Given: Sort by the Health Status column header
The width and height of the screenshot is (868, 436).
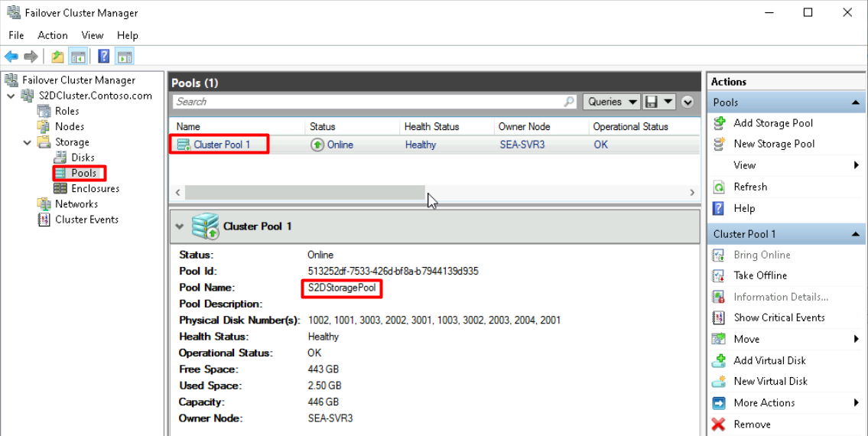Looking at the screenshot, I should [x=446, y=127].
